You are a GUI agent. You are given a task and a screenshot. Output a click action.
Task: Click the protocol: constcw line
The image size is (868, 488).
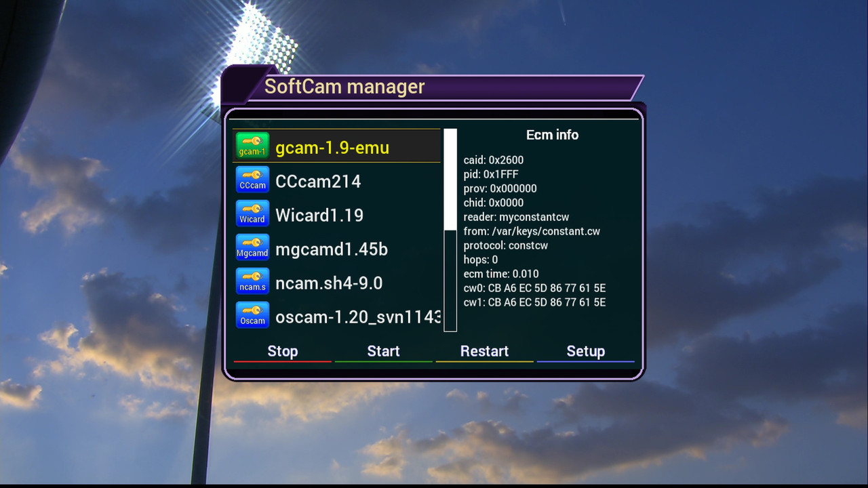506,245
